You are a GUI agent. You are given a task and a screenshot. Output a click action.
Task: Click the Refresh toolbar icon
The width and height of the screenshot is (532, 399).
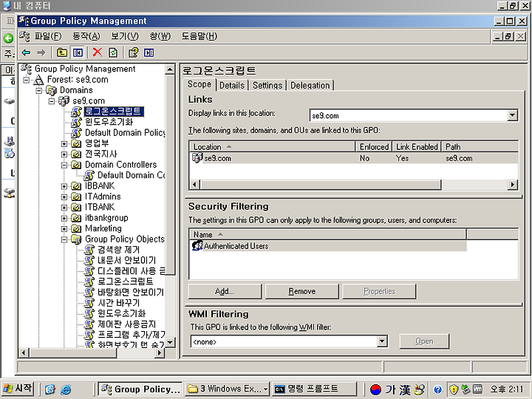pyautogui.click(x=113, y=52)
